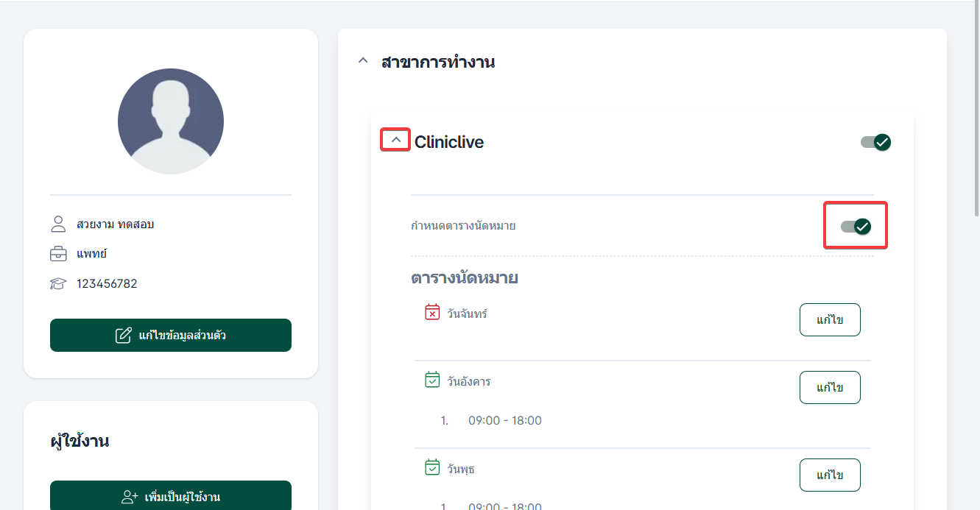Click the green calendar icon for วันอังคาร

click(x=432, y=380)
